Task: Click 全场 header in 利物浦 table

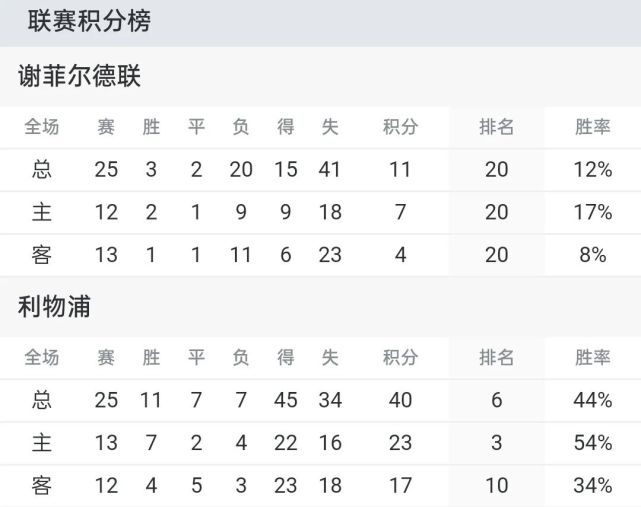Action: tap(42, 357)
